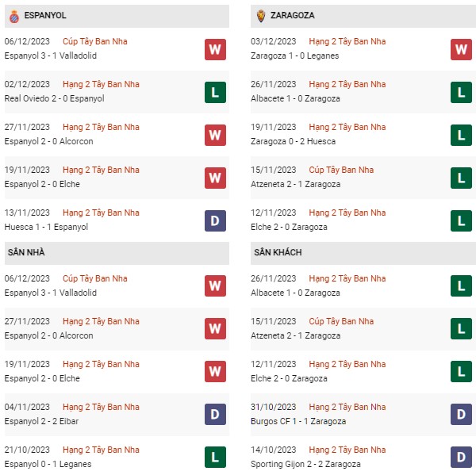
Task: Open Cúp Tây Ban Nha link dated 15/11/2023 top Zaragoza
Action: click(341, 170)
